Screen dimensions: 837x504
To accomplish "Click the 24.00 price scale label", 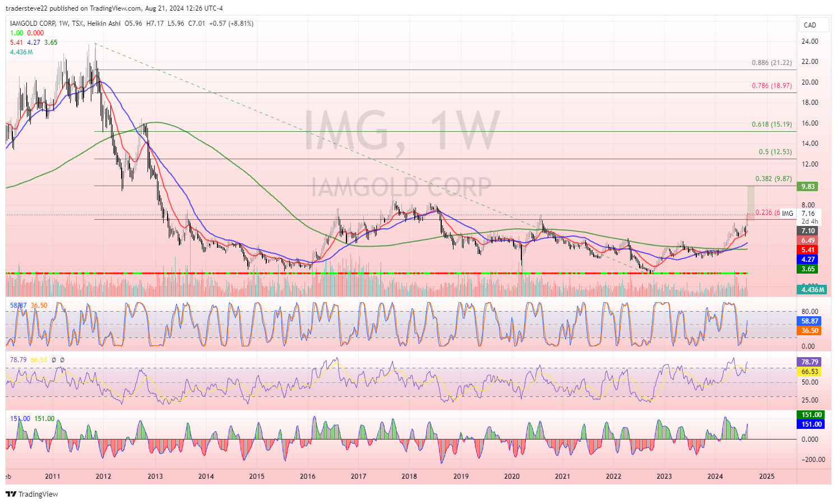I will click(810, 41).
